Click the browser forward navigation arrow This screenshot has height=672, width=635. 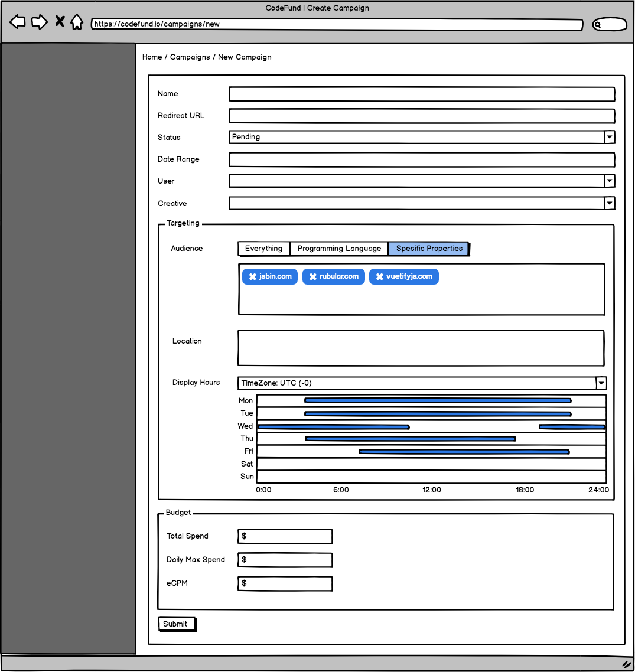pos(39,21)
